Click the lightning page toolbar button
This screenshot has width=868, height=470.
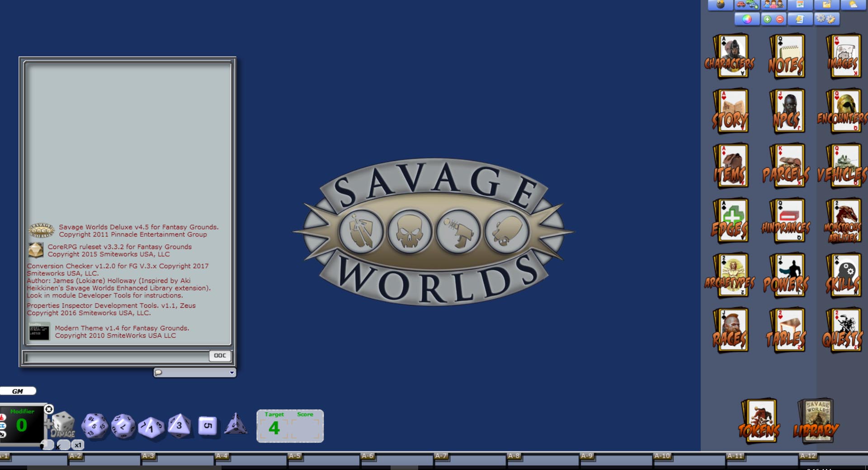(800, 19)
